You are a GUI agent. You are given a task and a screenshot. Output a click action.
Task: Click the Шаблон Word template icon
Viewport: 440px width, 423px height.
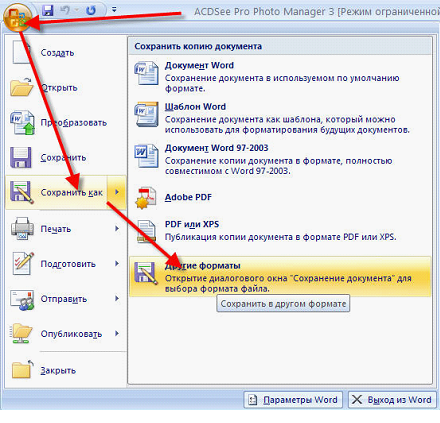pos(146,115)
